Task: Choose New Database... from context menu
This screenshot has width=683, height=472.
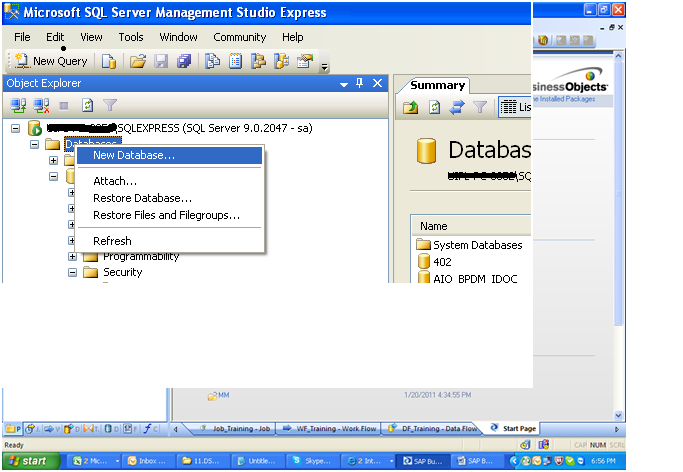Action: [x=169, y=155]
